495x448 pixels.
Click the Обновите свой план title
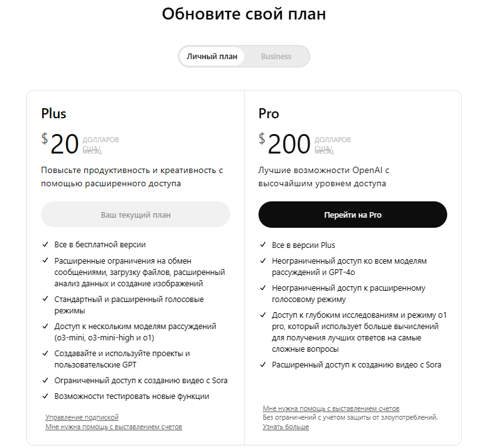point(243,14)
